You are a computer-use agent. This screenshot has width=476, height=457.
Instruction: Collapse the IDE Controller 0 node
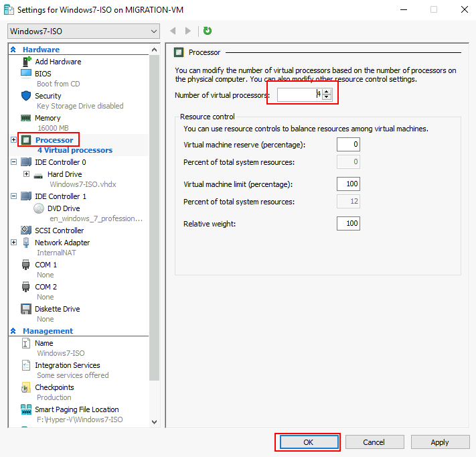(14, 162)
